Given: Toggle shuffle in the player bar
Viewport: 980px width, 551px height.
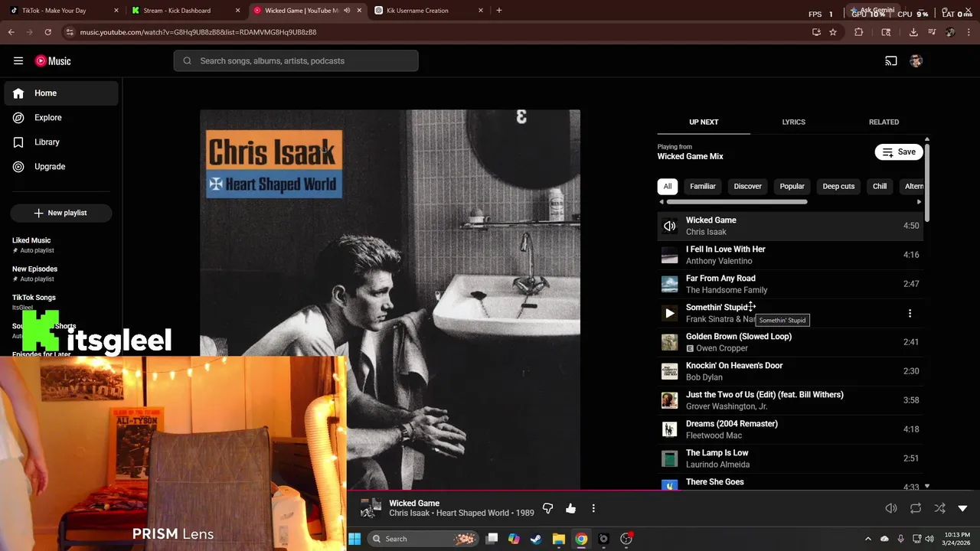Looking at the screenshot, I should (x=939, y=508).
